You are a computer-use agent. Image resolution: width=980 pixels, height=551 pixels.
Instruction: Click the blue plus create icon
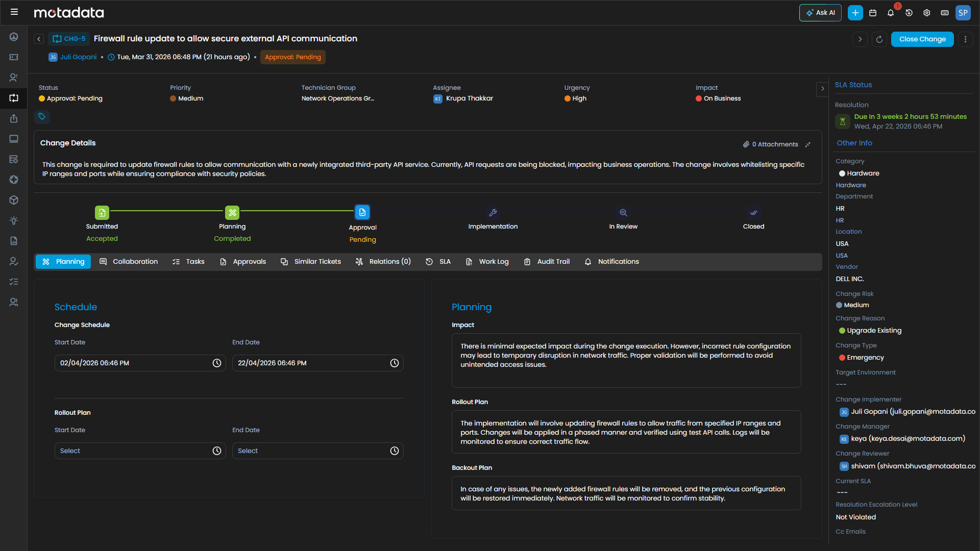[x=855, y=13]
